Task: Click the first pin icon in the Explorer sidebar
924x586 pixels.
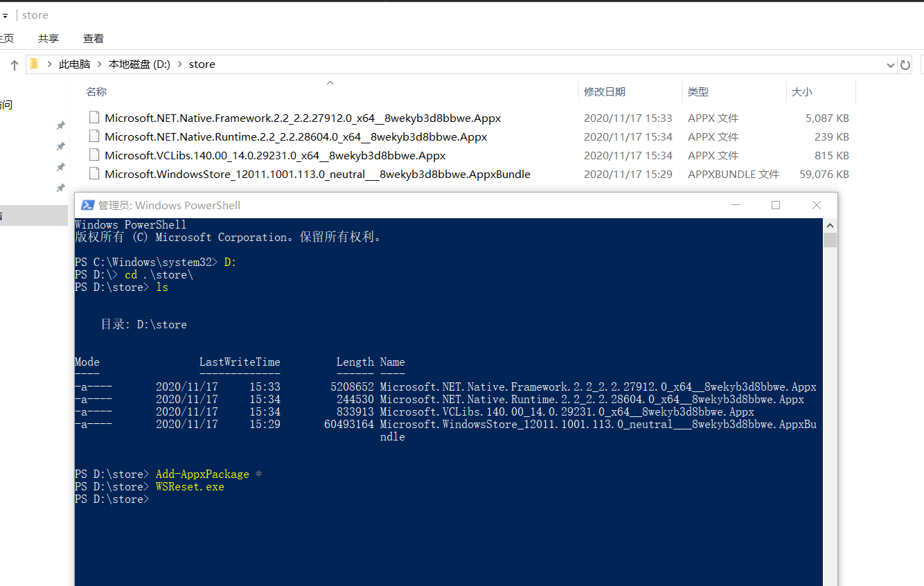Action: pyautogui.click(x=60, y=125)
